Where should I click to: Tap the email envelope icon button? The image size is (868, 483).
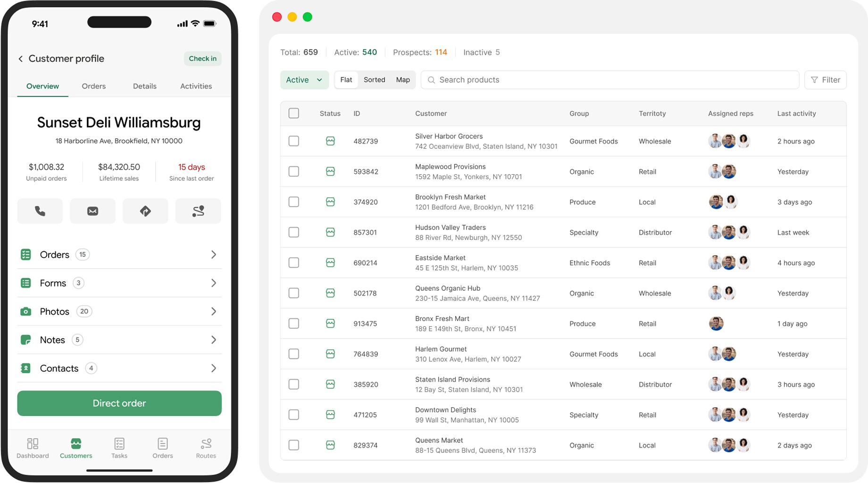[x=92, y=211]
